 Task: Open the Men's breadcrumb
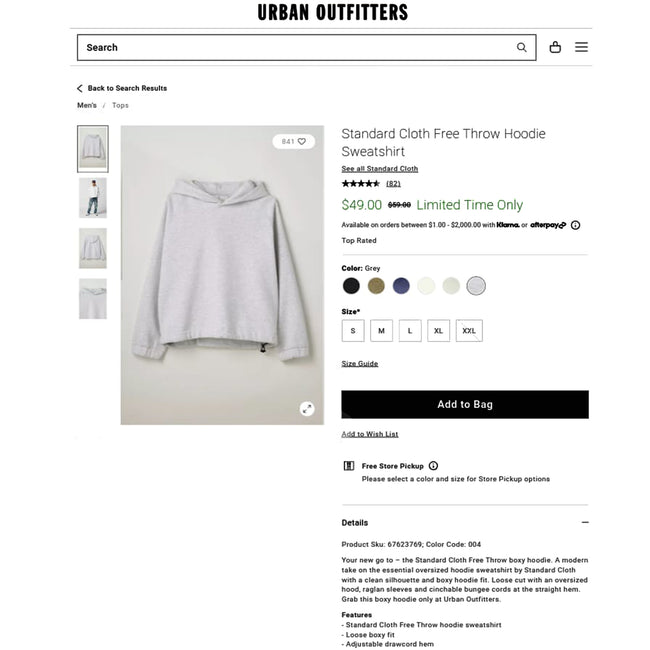tap(87, 105)
